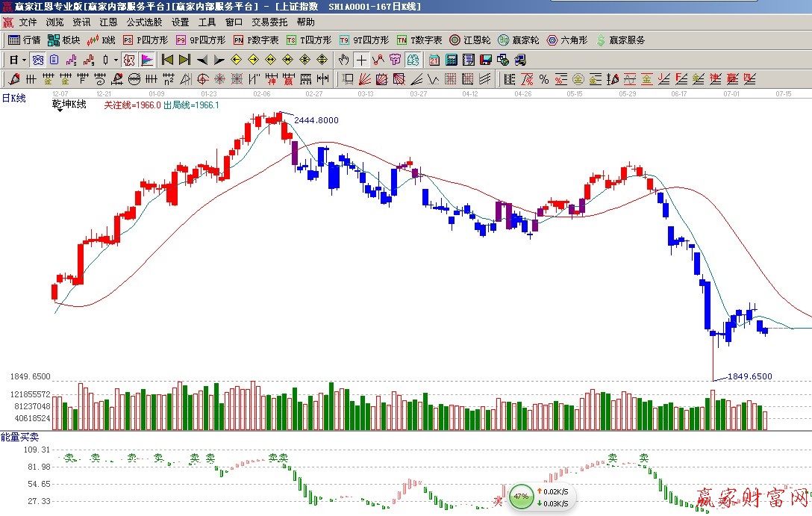Click the calendar icon showing 21

coord(434,60)
